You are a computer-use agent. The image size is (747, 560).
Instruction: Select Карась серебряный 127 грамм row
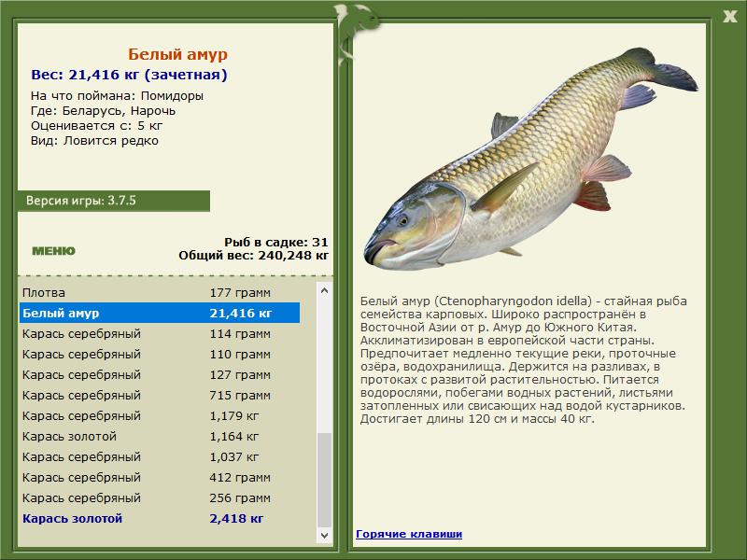160,374
